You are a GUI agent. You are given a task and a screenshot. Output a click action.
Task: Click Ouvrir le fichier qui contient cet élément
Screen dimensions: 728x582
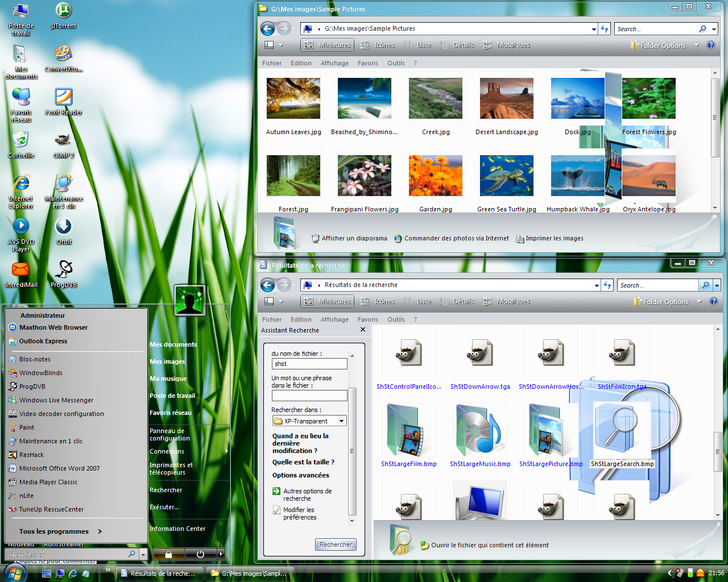485,545
